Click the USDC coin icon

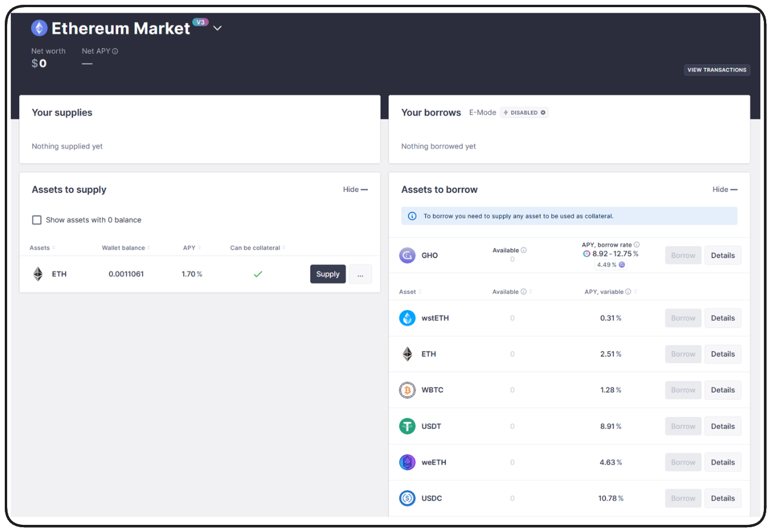[x=407, y=498]
